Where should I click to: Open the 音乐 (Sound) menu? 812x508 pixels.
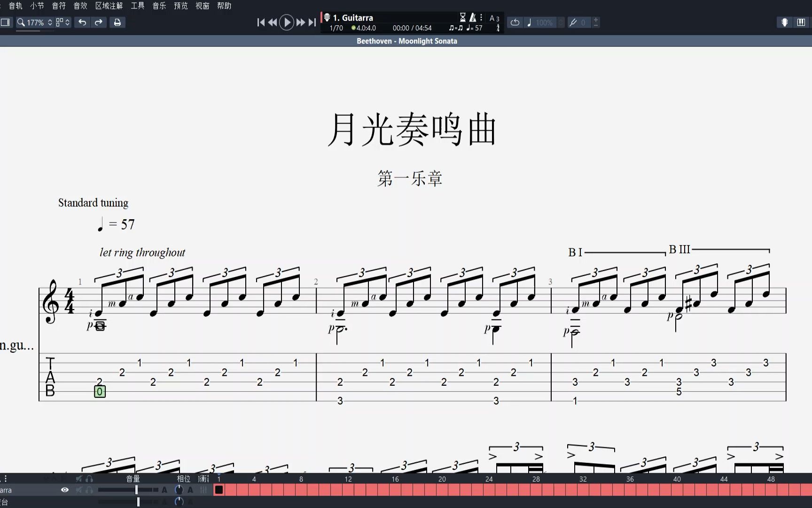(x=159, y=6)
